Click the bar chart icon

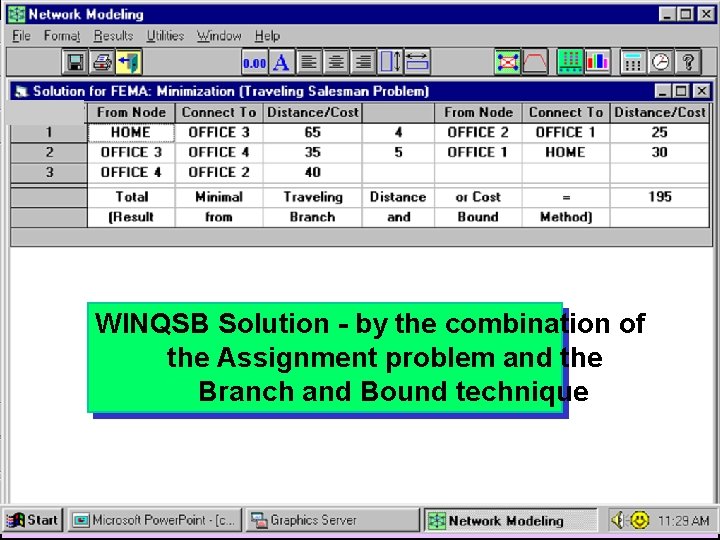tap(597, 62)
